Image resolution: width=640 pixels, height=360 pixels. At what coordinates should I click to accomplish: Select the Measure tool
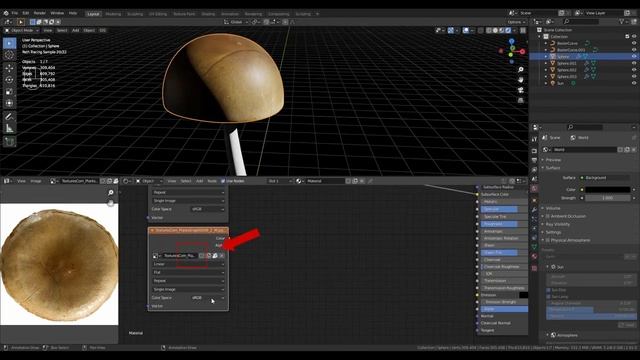(x=9, y=129)
